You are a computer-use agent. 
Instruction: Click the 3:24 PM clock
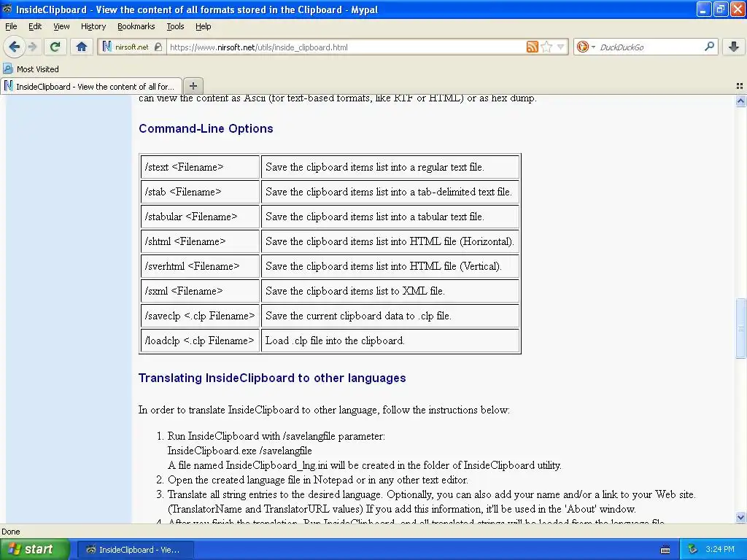coord(720,549)
